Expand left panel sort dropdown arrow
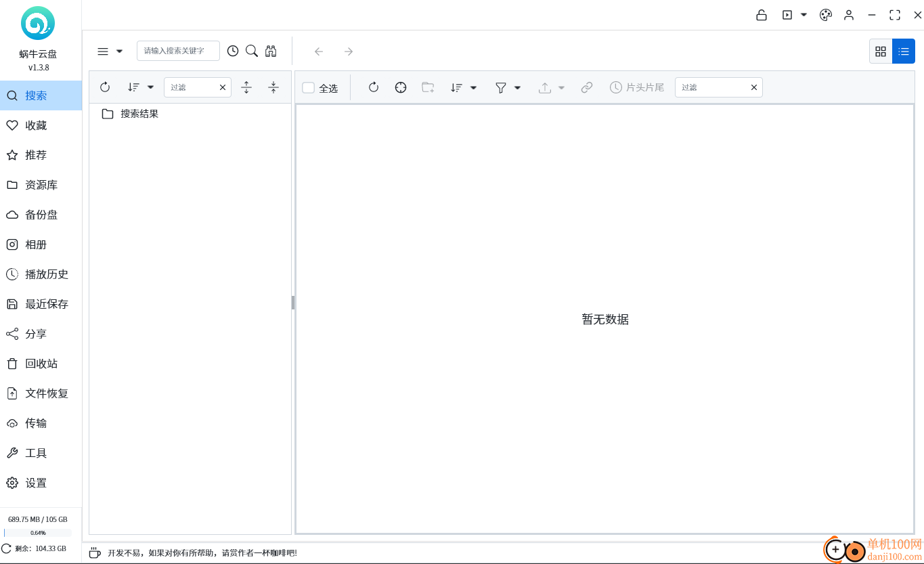924x564 pixels. click(151, 87)
